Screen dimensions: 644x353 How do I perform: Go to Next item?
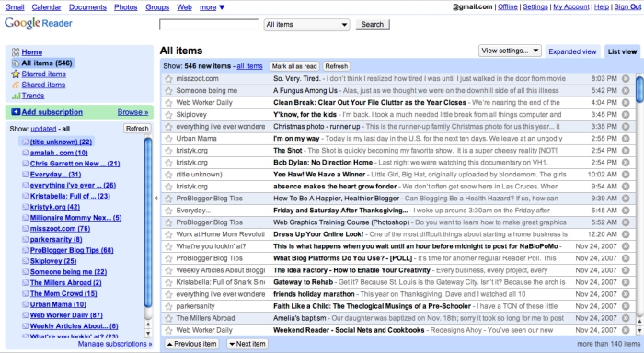(247, 344)
